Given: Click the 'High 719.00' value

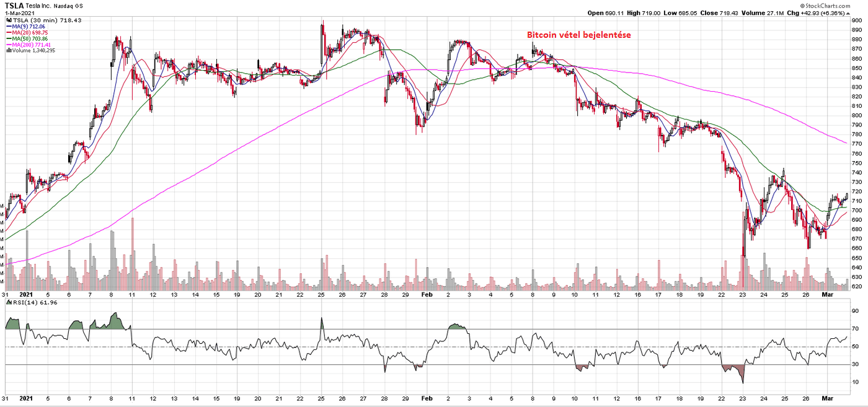Looking at the screenshot, I should coord(643,13).
